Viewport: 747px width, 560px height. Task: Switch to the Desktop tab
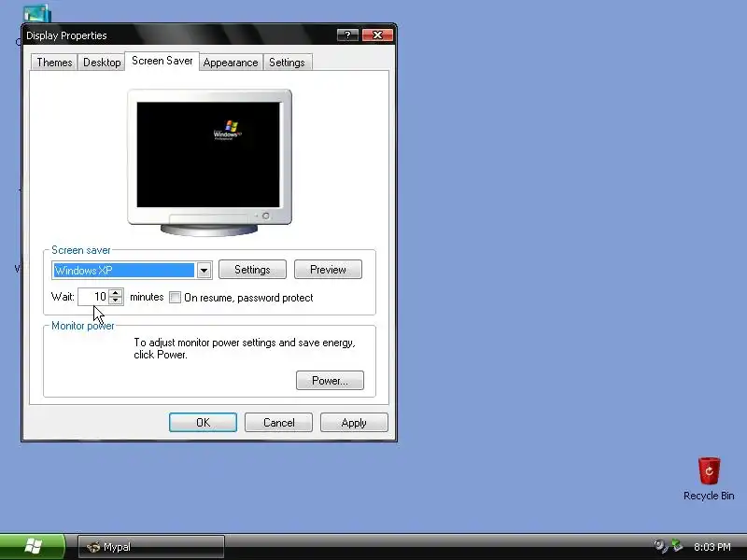102,63
